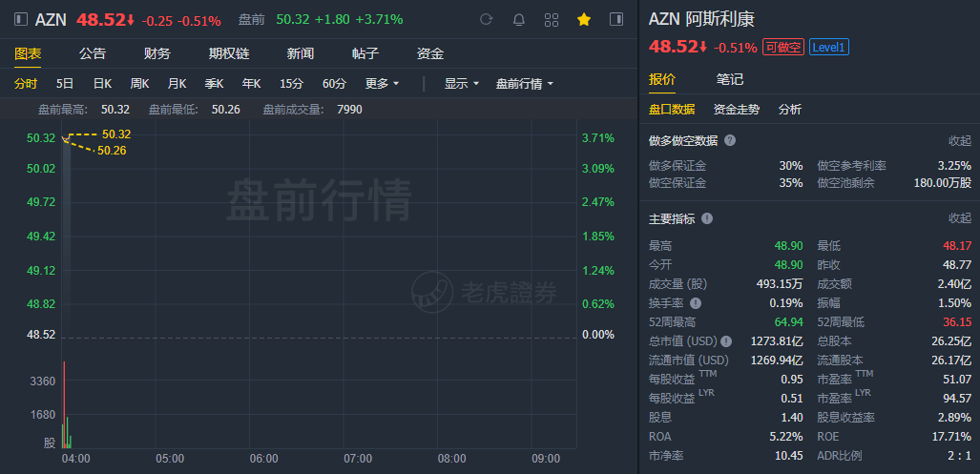The width and height of the screenshot is (980, 474).
Task: Select the 盘口数据 sub-tab
Action: pos(672,110)
